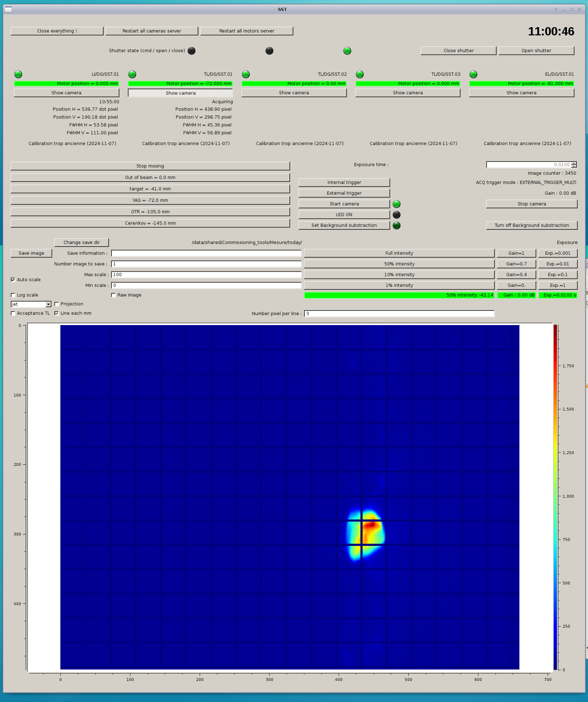Enable the Log scale checkbox
Screen dimensions: 588x702
13,295
